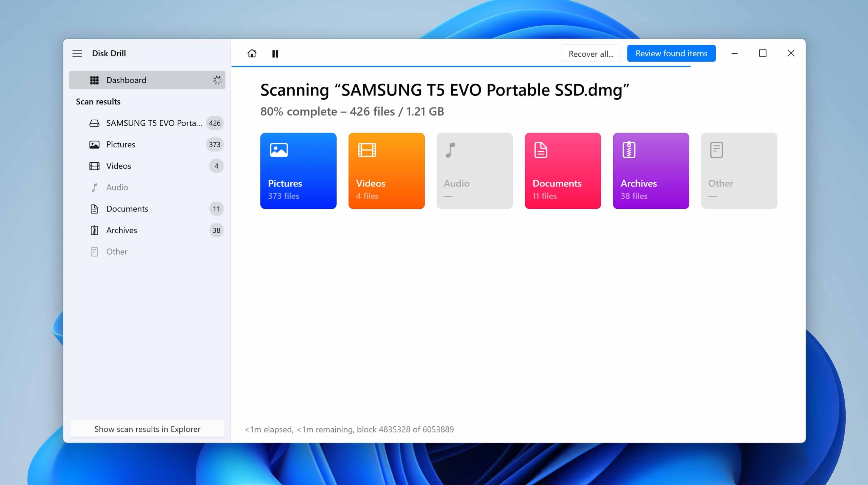Viewport: 868px width, 485px height.
Task: Click the drive icon beside SAMSUNG T5
Action: coord(94,123)
